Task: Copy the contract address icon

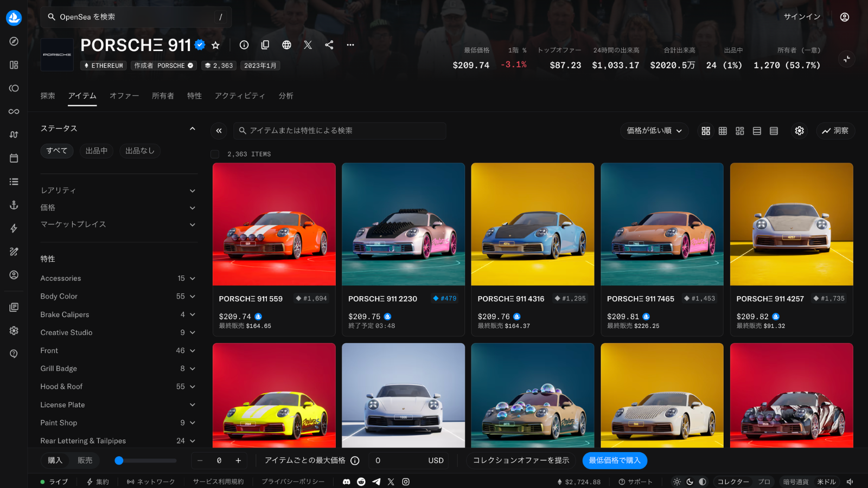Action: pos(265,45)
